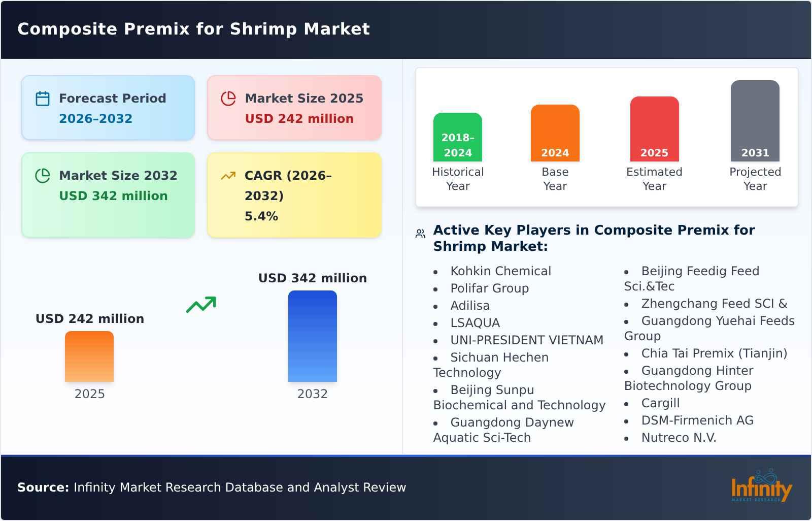This screenshot has width=812, height=521.
Task: Open the Forecast Period 2026–2032 card
Action: click(108, 107)
